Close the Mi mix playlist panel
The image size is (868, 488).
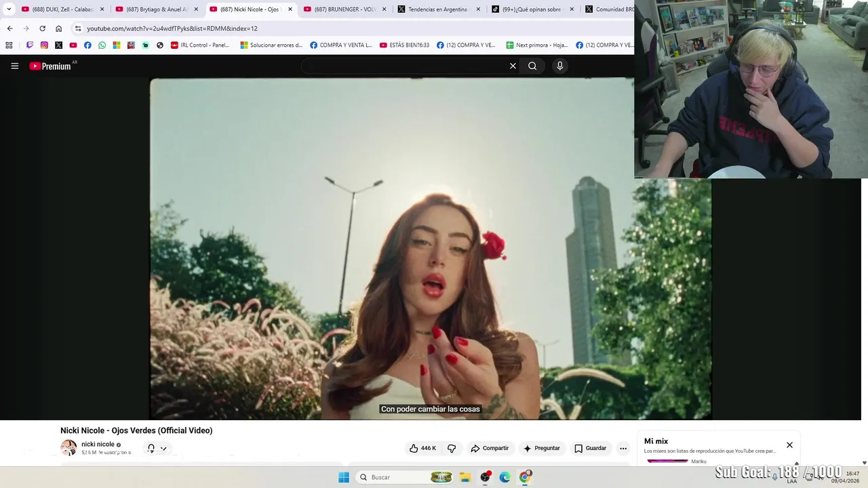point(789,445)
